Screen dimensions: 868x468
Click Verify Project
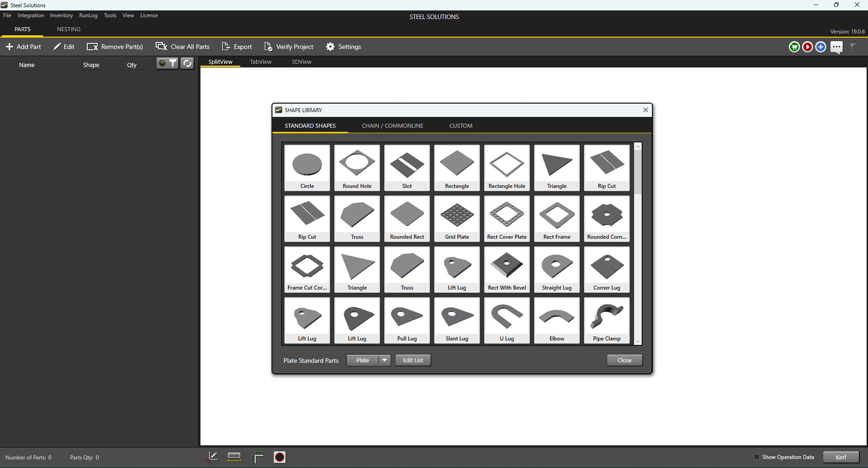coord(289,47)
